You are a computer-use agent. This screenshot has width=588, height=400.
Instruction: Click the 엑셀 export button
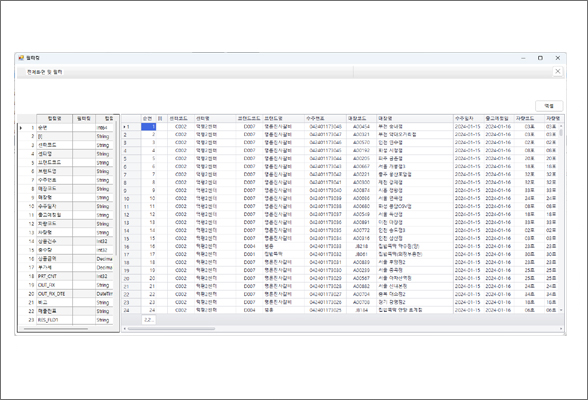coord(549,106)
